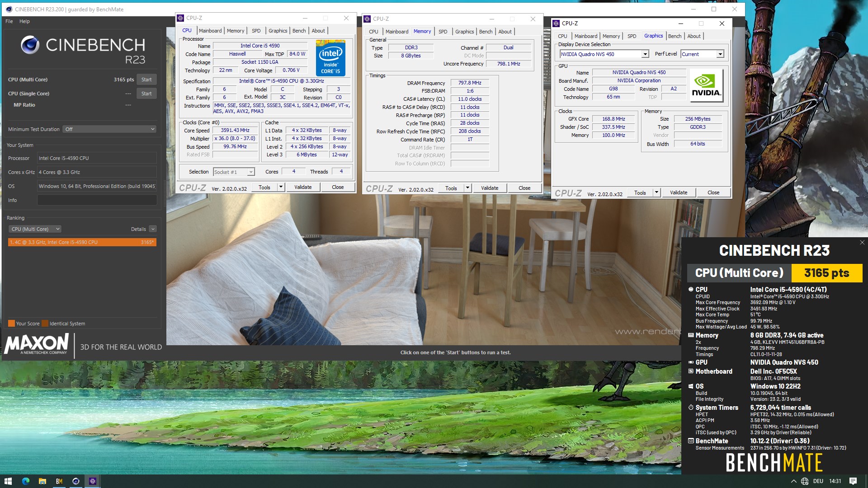Image resolution: width=868 pixels, height=488 pixels.
Task: Click Cores x GHz field in Cinebench
Action: point(97,172)
